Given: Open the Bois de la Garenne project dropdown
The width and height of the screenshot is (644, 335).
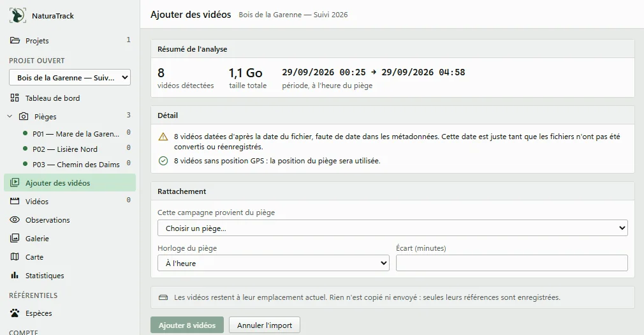Looking at the screenshot, I should click(x=70, y=77).
